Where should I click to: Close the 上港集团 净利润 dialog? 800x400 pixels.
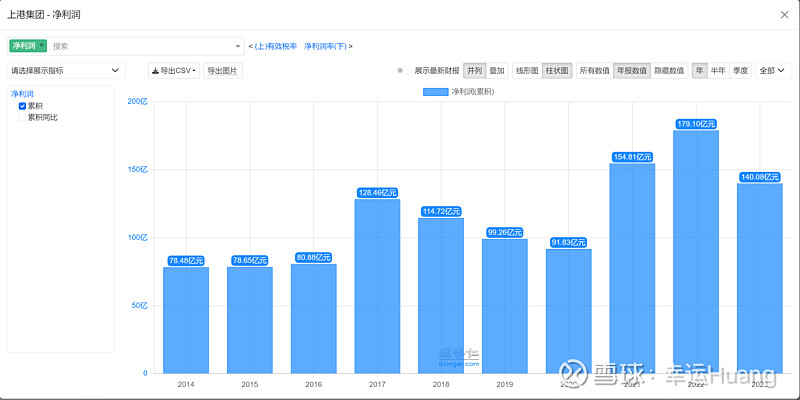(784, 15)
